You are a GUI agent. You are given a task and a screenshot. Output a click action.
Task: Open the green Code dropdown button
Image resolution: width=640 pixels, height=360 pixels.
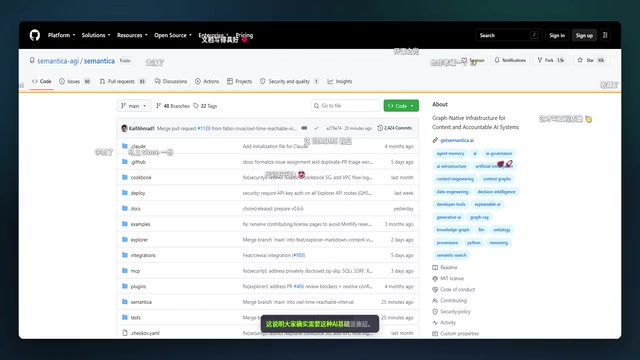tap(401, 106)
